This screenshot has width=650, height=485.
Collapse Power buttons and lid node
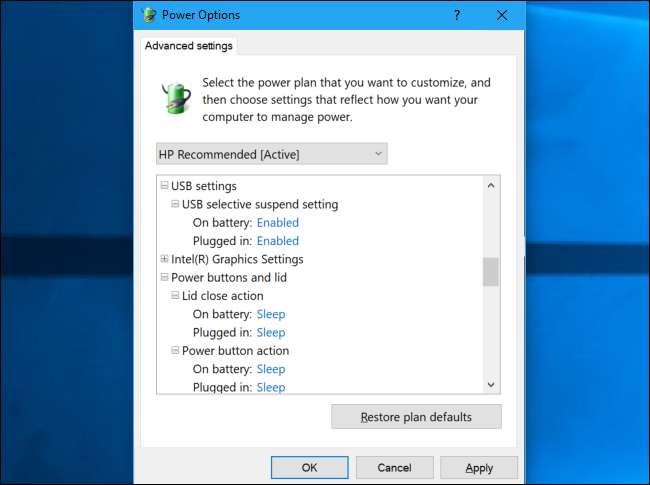(x=164, y=277)
